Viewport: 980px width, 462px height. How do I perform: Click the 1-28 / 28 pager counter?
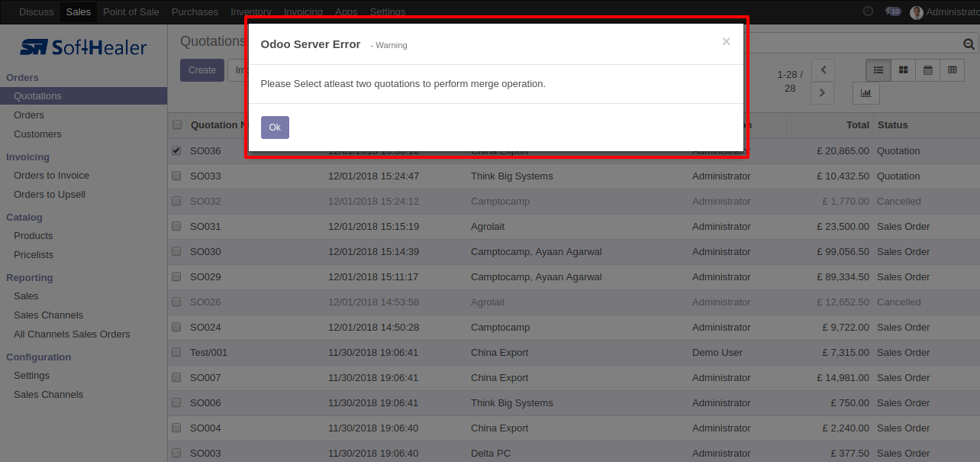pos(790,81)
